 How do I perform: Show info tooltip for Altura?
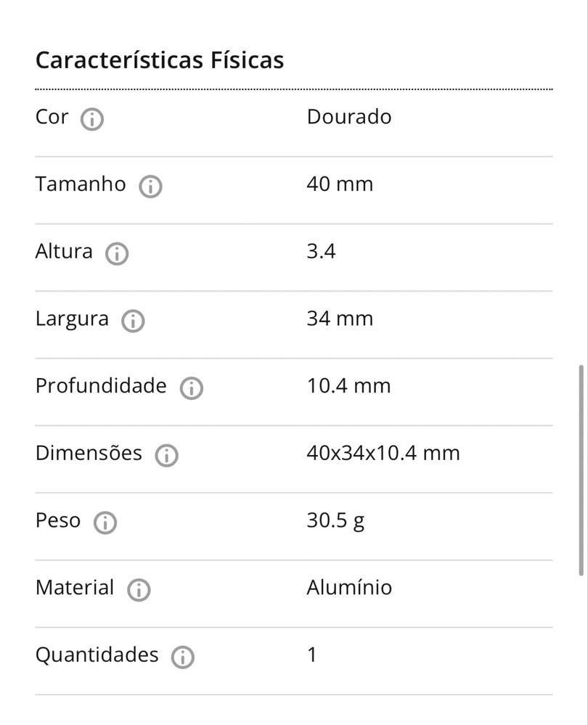(x=117, y=253)
